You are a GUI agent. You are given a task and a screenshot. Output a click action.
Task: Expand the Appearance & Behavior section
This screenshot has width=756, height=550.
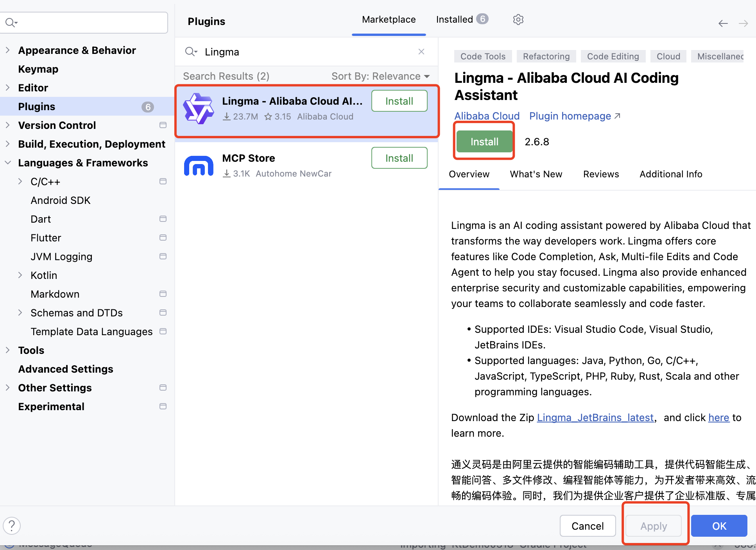point(7,50)
